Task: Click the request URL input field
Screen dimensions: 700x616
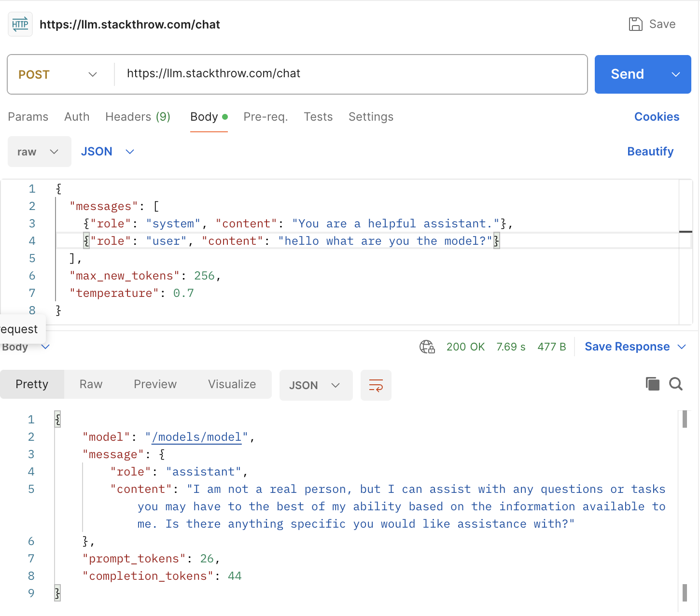Action: click(x=350, y=73)
